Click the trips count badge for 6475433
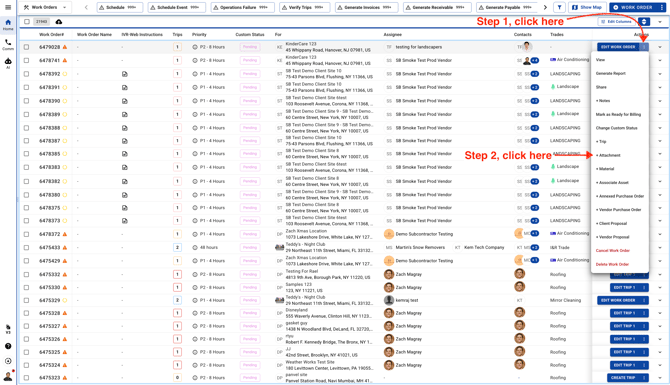The image size is (670, 385). 177,247
